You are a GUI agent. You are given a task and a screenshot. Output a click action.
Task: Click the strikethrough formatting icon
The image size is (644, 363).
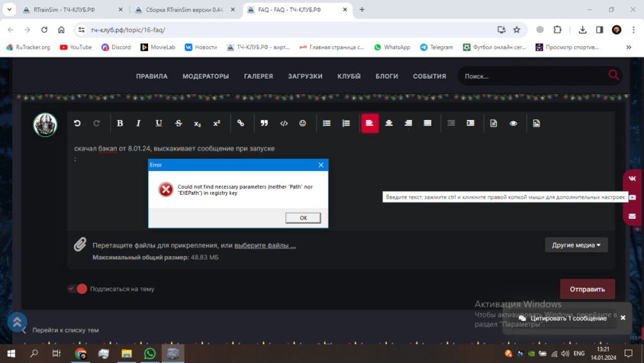click(x=178, y=123)
